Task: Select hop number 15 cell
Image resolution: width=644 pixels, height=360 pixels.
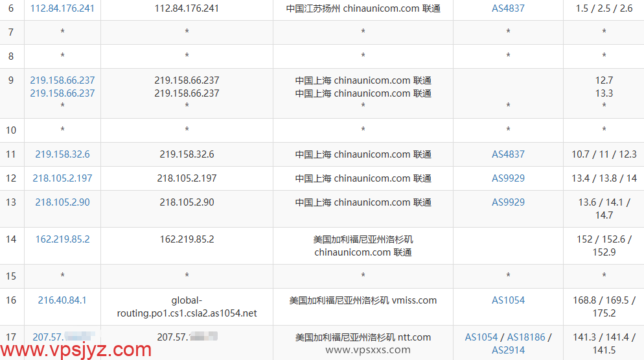Action: click(12, 276)
